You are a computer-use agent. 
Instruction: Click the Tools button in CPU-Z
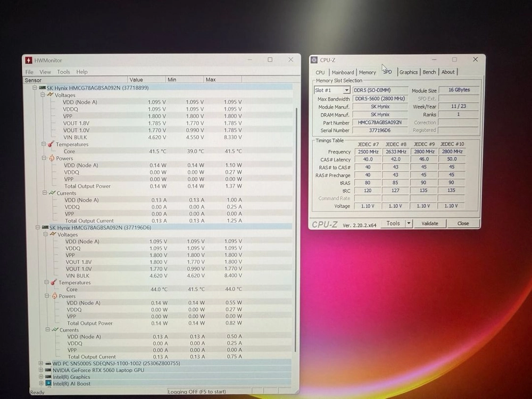393,223
